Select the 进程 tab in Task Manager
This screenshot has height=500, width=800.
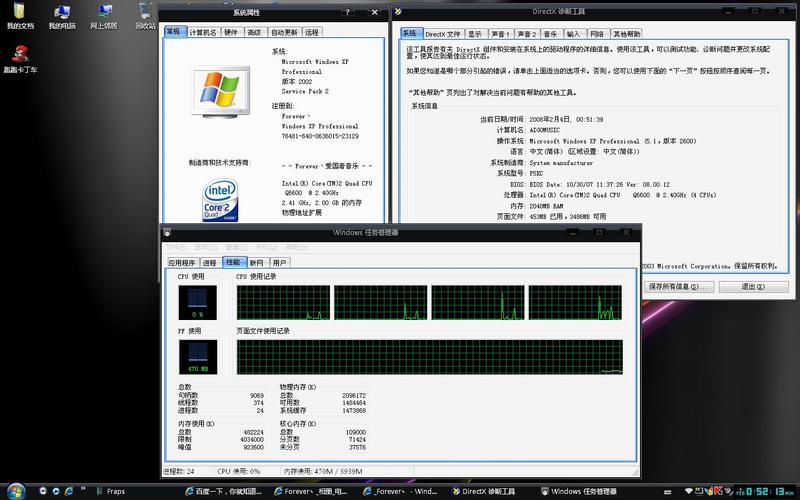coord(209,262)
